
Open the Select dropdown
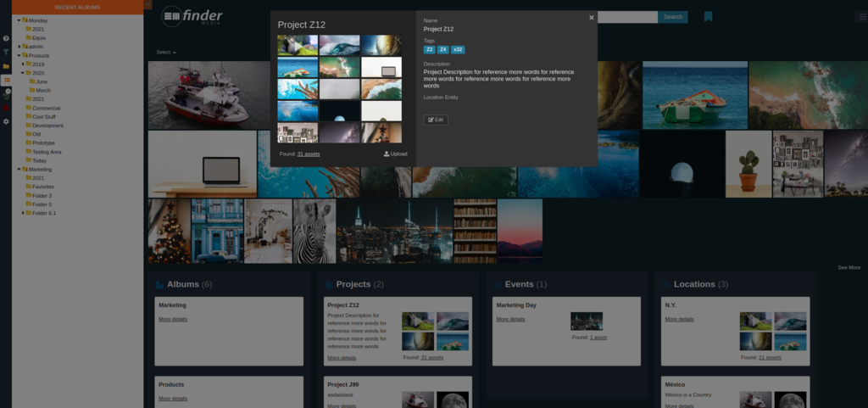pos(166,52)
